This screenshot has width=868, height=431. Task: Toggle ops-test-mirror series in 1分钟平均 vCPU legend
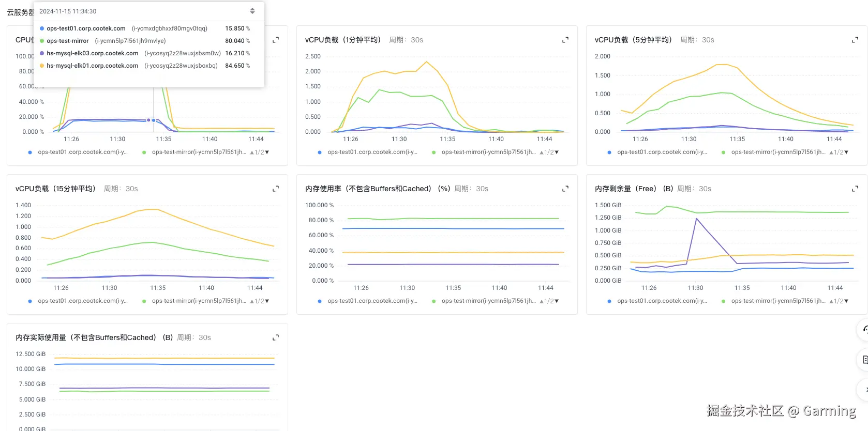click(x=484, y=152)
